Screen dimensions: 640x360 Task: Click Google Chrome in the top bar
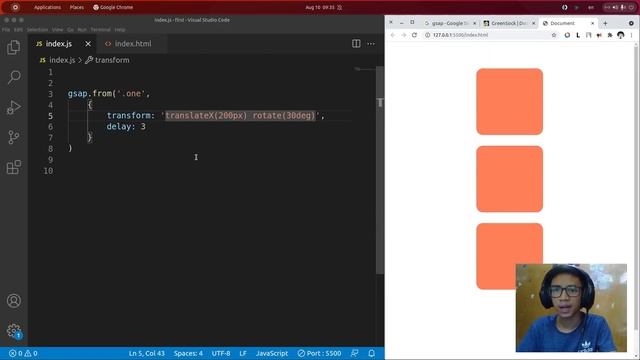tap(113, 7)
